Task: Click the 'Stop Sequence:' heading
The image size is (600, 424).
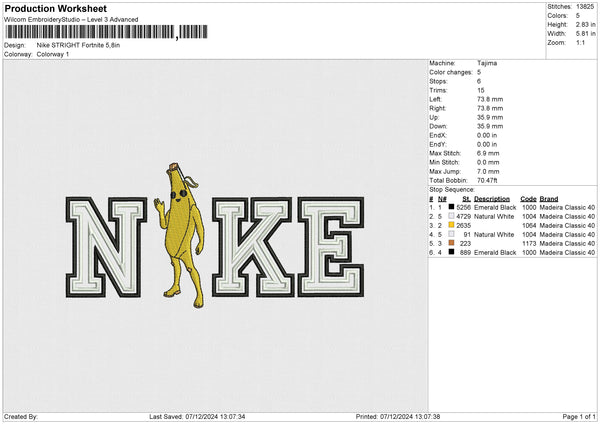Action: [452, 190]
